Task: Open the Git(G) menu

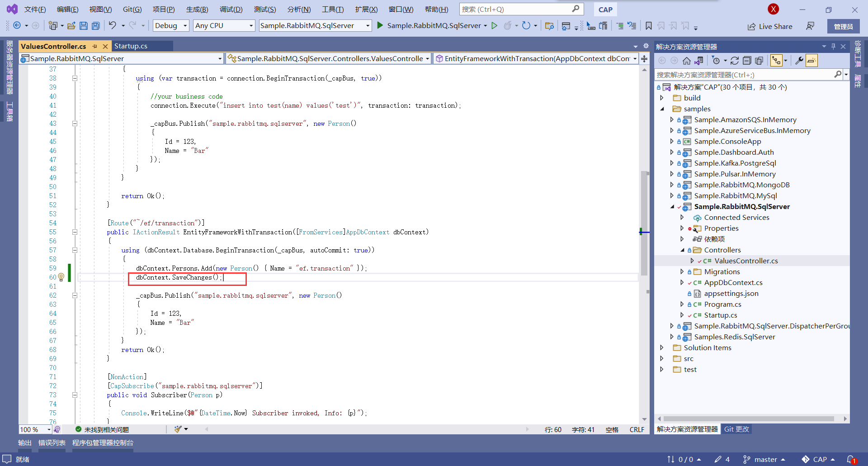Action: pos(132,9)
